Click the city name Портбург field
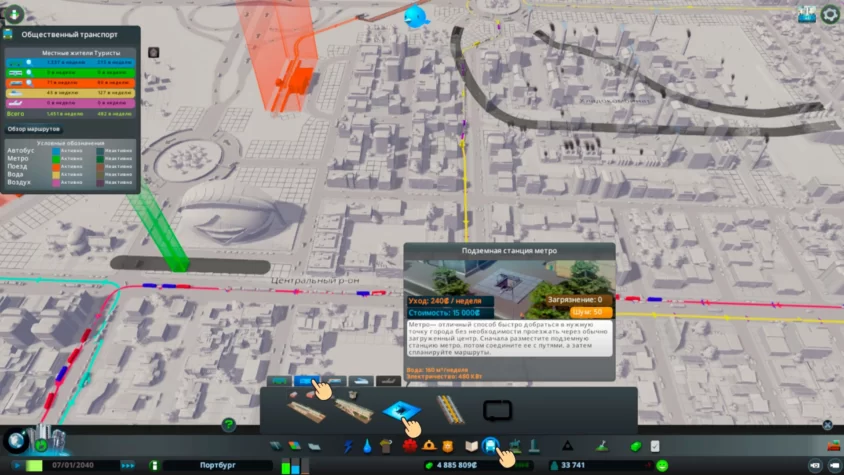844x475 pixels. [x=217, y=465]
